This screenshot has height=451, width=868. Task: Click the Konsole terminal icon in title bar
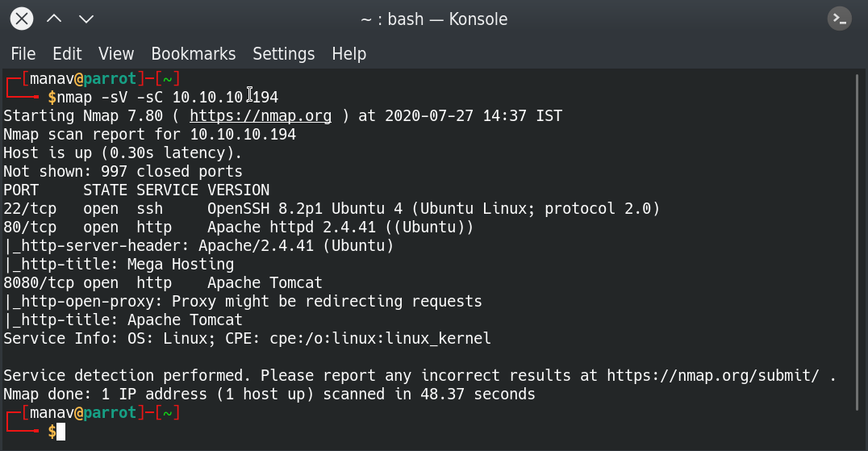coord(840,19)
